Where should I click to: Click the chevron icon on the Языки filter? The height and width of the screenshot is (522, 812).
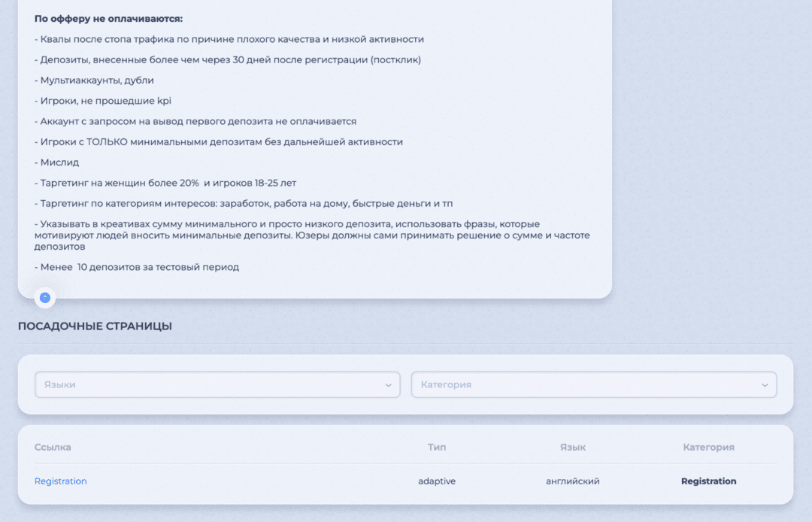[x=390, y=384]
